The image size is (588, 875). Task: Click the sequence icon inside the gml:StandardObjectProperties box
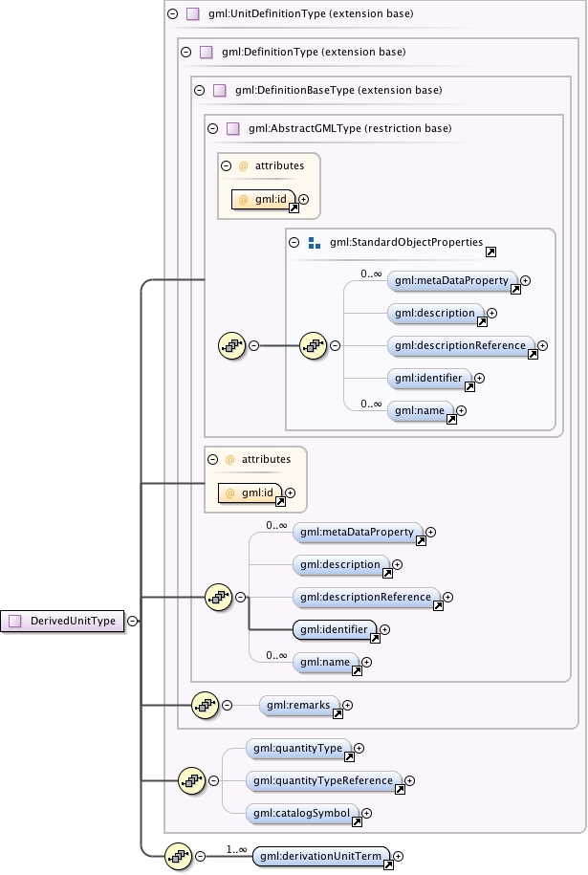point(313,346)
